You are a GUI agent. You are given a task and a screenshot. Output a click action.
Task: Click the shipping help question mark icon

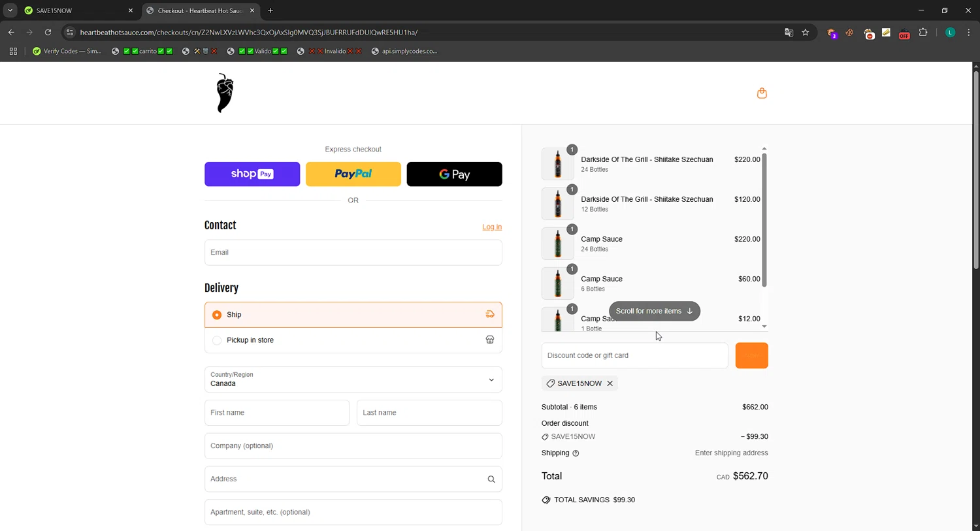(576, 453)
